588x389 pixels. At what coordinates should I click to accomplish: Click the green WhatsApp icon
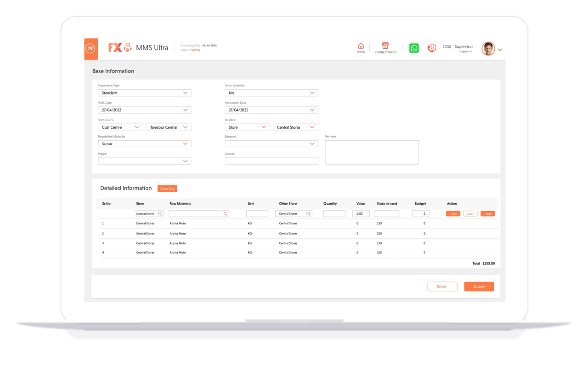click(x=414, y=48)
